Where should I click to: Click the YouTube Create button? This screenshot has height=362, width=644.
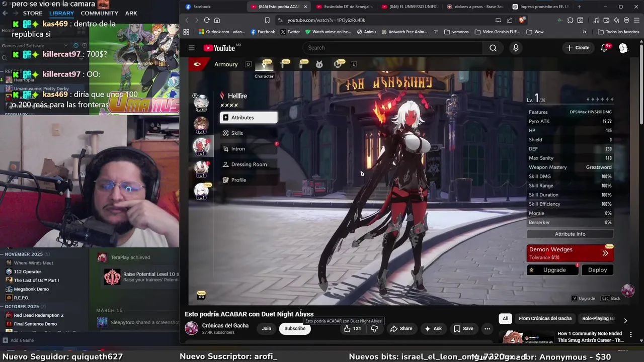point(578,48)
